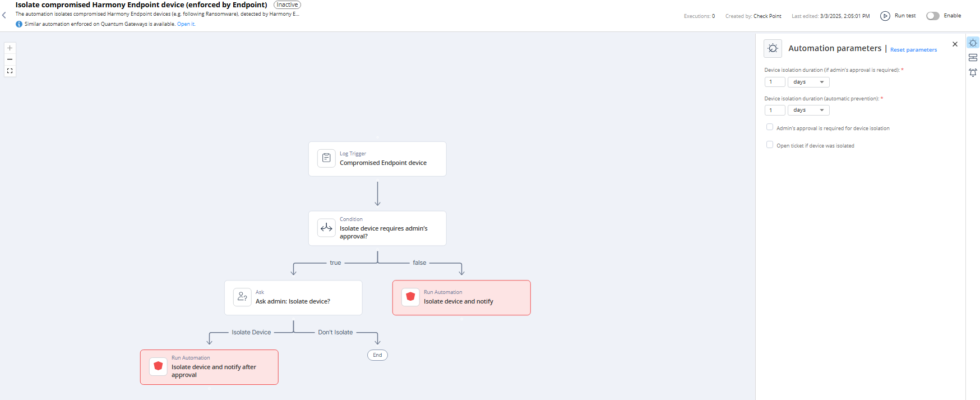Click duration number field for admin approval

[775, 82]
